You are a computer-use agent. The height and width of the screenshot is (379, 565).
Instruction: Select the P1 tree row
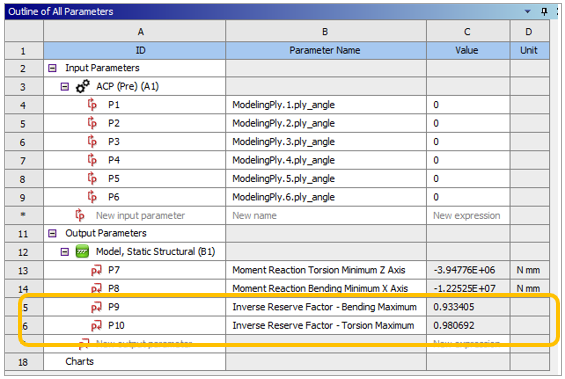tap(134, 105)
